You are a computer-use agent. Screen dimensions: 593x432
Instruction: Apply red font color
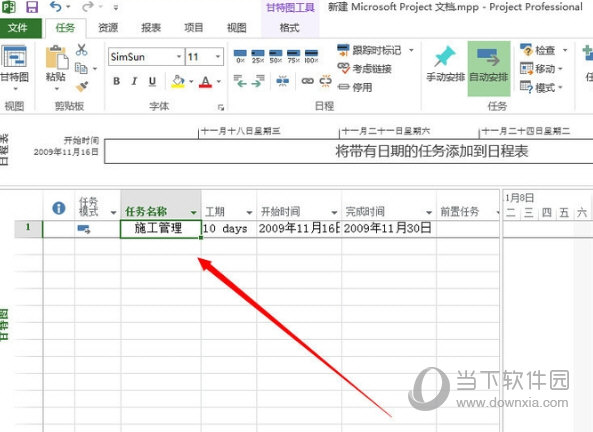point(205,81)
